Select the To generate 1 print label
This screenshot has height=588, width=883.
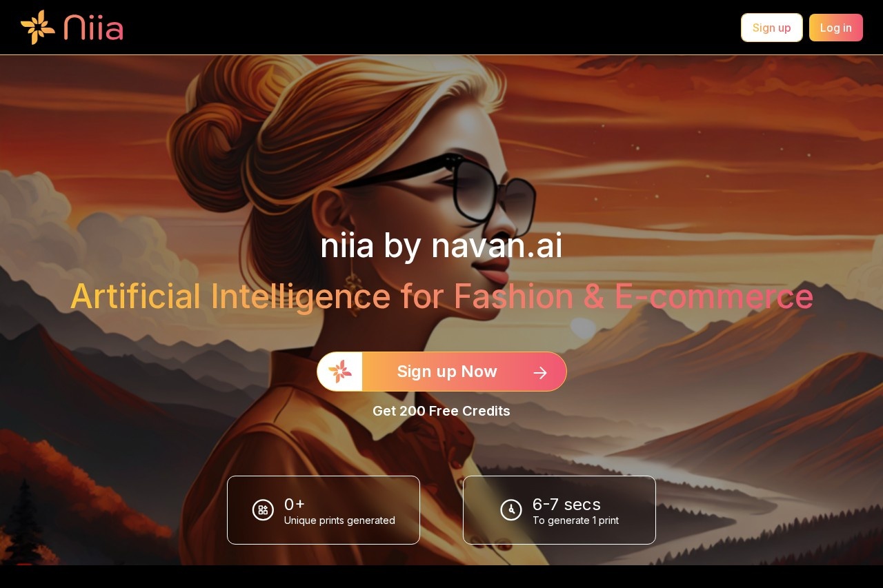[x=575, y=520]
